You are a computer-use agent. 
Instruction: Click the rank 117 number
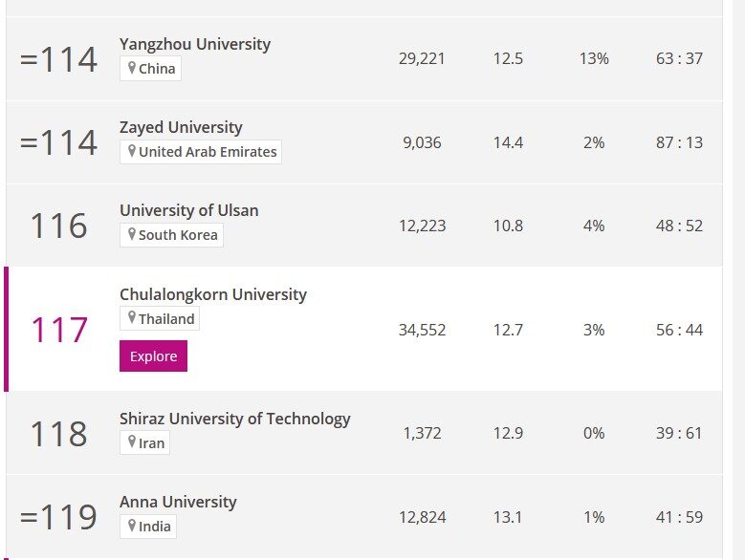click(59, 330)
